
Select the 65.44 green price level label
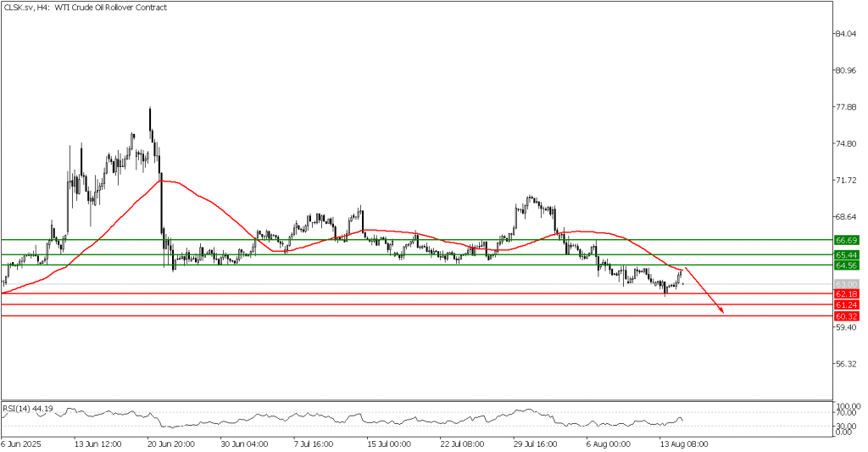(847, 254)
